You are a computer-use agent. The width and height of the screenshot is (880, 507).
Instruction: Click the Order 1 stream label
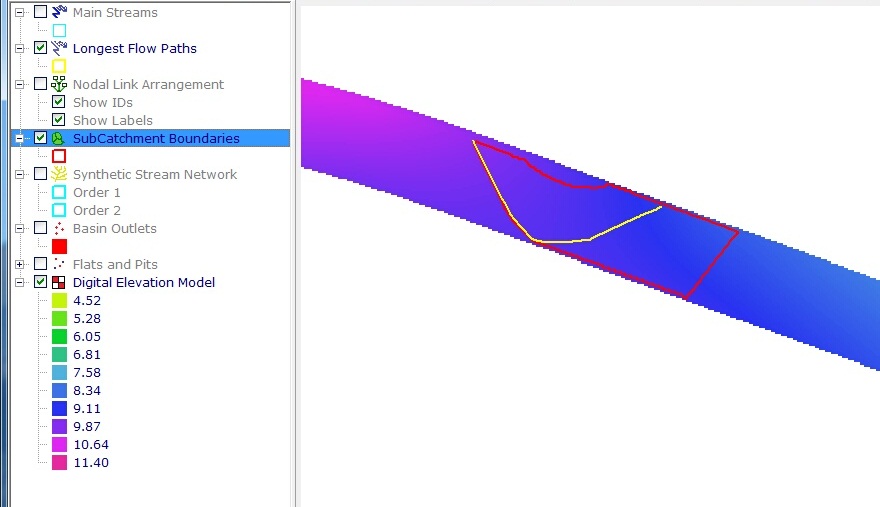coord(97,192)
